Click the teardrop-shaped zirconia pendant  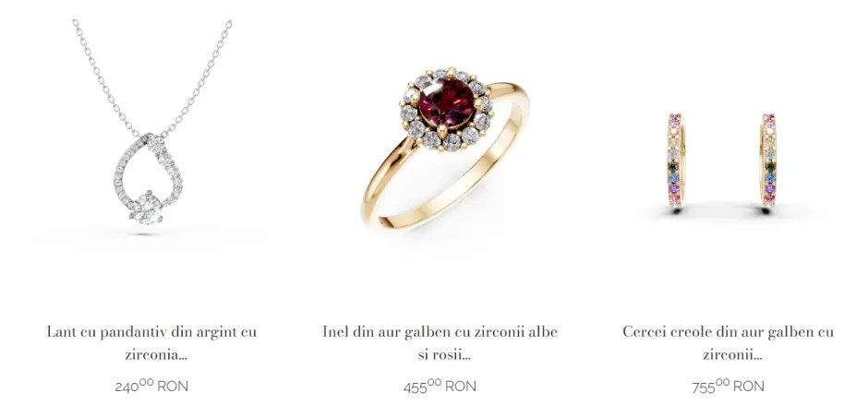coord(149,178)
